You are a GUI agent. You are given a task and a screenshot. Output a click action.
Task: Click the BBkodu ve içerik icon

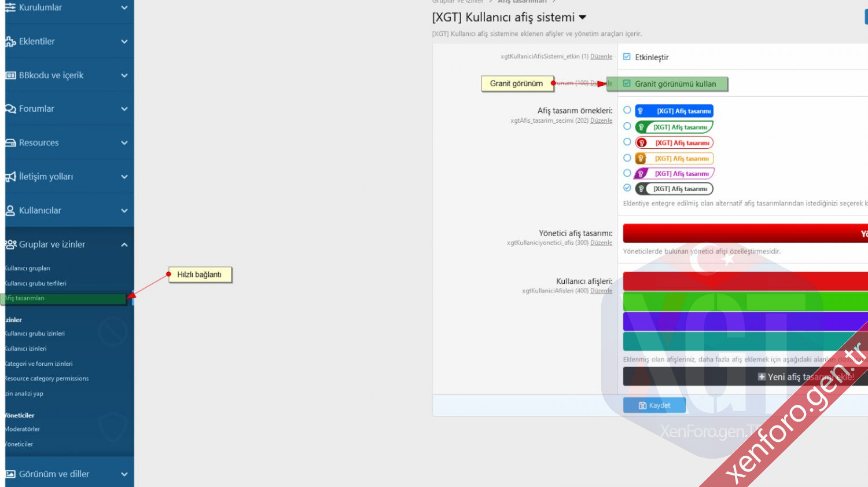click(10, 75)
